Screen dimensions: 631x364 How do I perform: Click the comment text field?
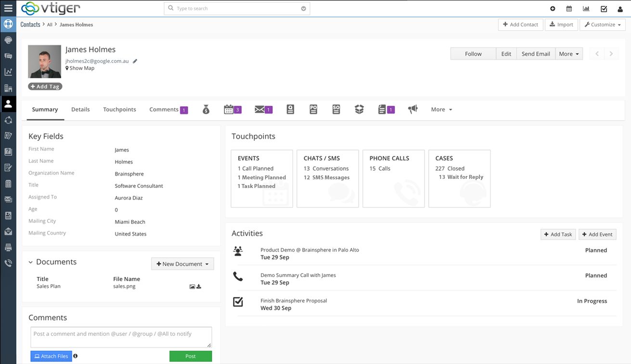click(121, 337)
